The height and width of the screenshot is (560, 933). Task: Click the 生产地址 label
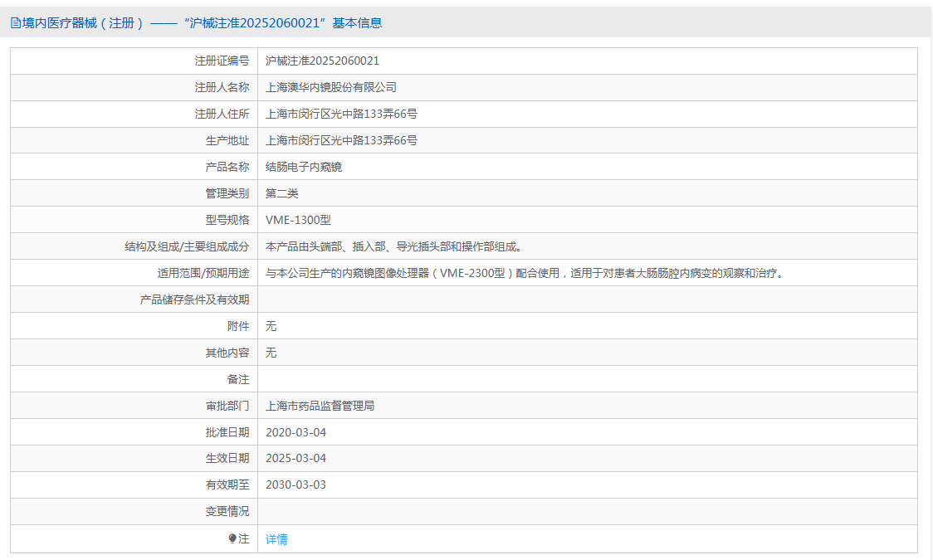tap(227, 141)
